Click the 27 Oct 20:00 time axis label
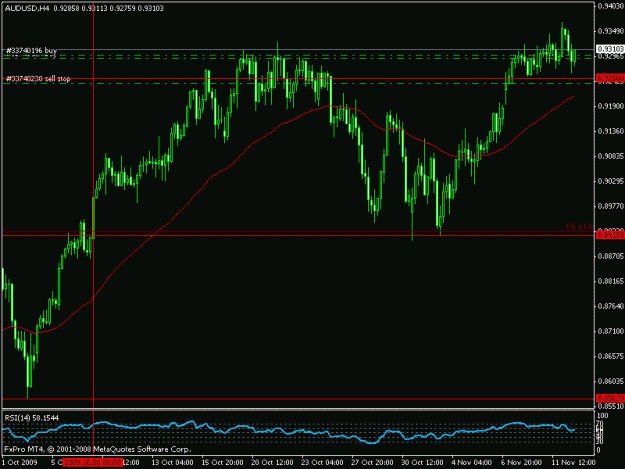The image size is (625, 469). pos(372,462)
